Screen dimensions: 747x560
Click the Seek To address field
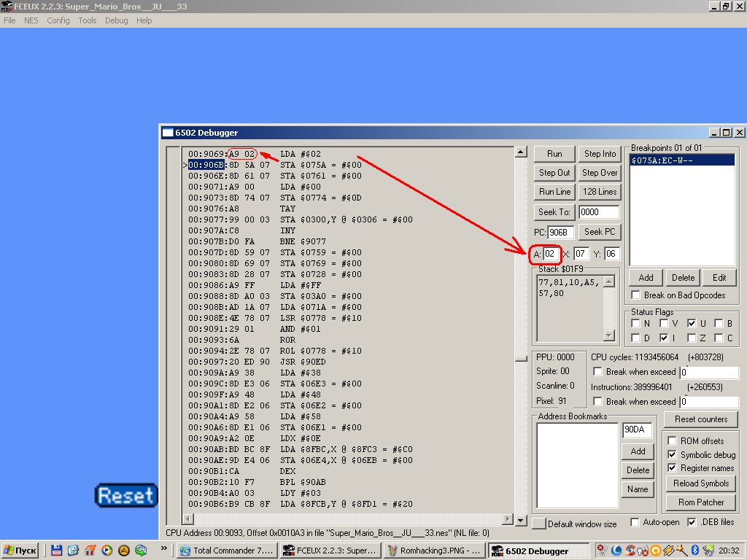[x=599, y=212]
